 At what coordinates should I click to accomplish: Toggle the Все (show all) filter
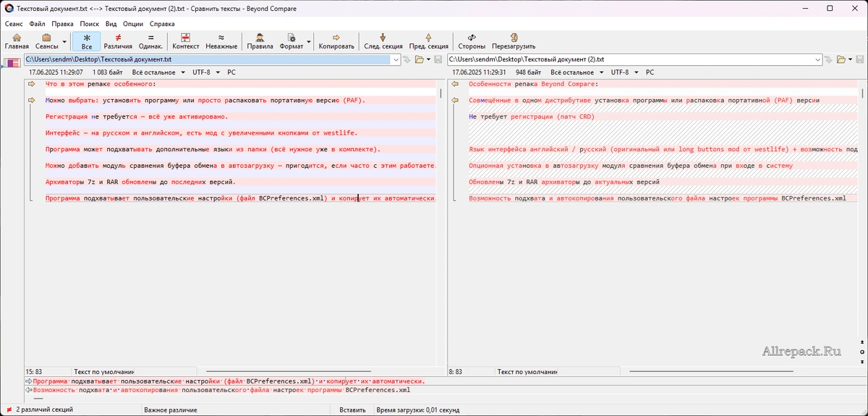pos(87,41)
